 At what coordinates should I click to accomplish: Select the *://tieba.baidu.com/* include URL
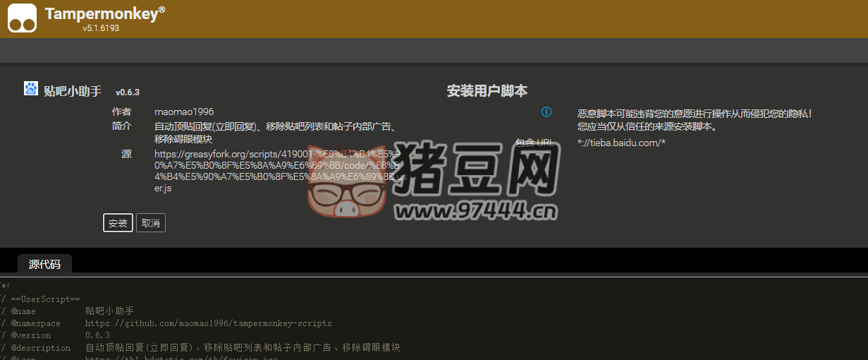tap(621, 143)
